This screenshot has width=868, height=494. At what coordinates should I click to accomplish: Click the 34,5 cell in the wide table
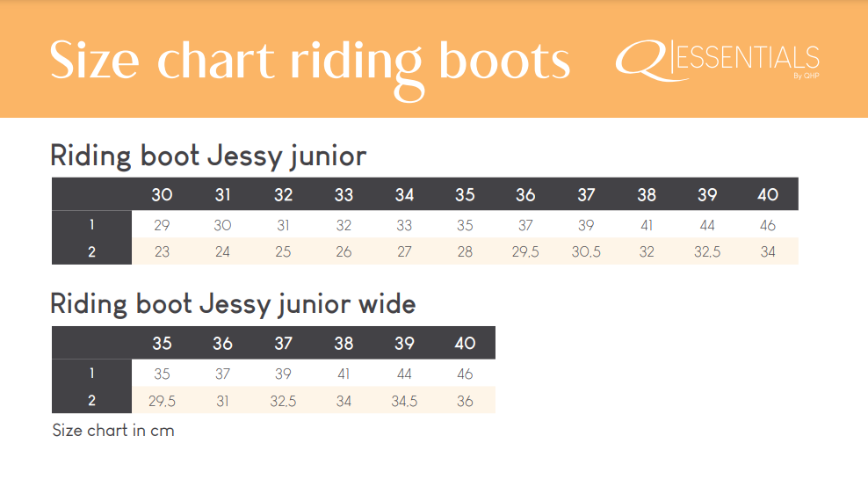coord(404,401)
